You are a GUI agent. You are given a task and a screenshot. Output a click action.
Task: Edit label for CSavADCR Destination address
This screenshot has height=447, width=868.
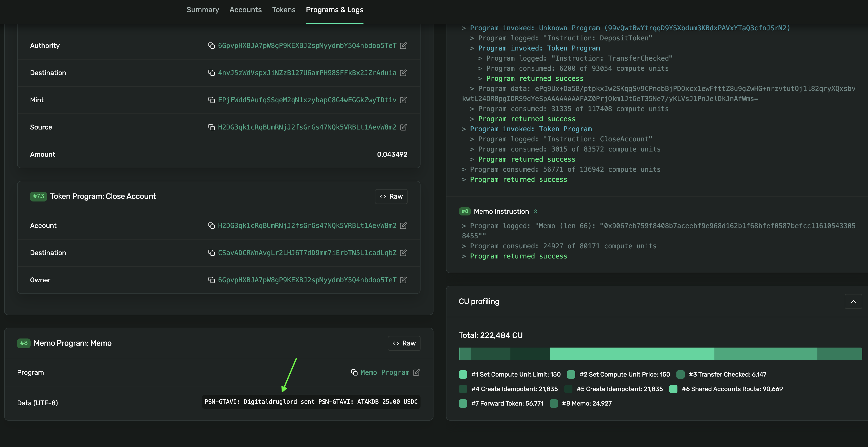pyautogui.click(x=403, y=253)
